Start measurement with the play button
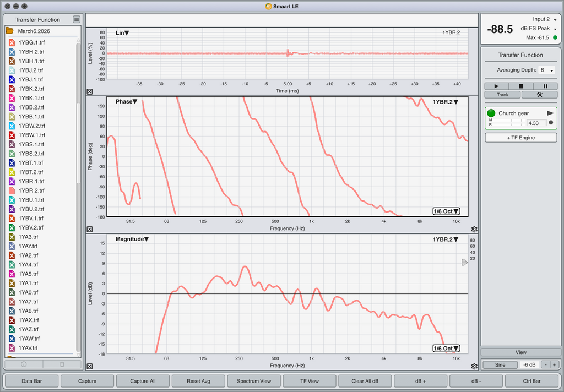This screenshot has width=564, height=392. coord(497,86)
